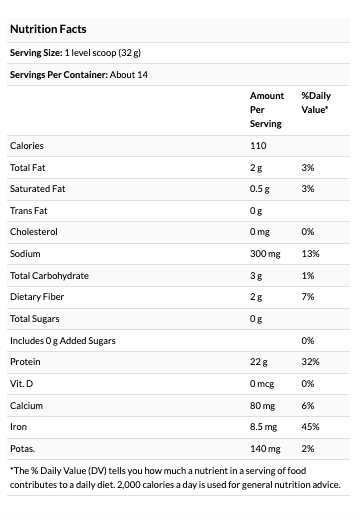Screen dimensions: 360x520
Task: Click the Nutrition Facts heading
Action: pyautogui.click(x=48, y=29)
